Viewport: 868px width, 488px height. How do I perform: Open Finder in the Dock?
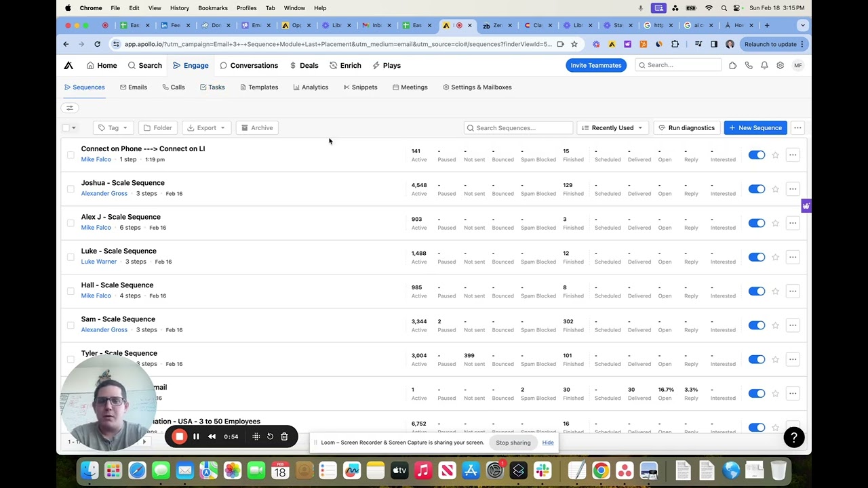click(x=90, y=470)
